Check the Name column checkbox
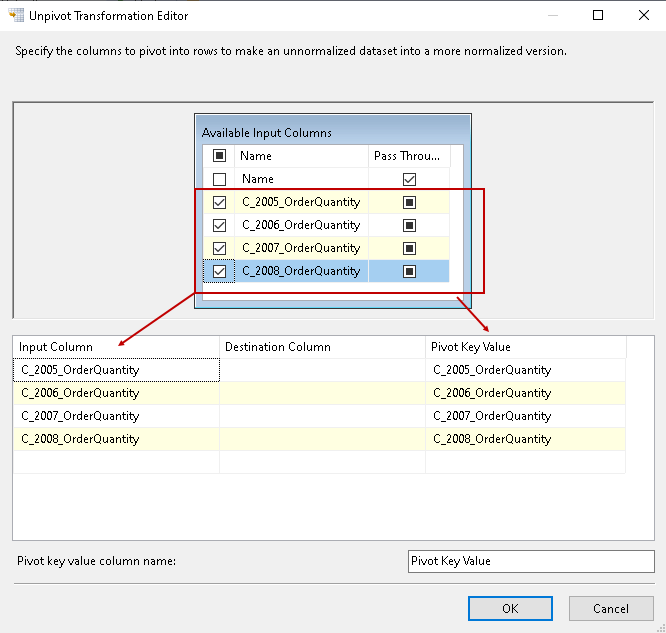Viewport: 666px width, 633px height. (x=220, y=179)
